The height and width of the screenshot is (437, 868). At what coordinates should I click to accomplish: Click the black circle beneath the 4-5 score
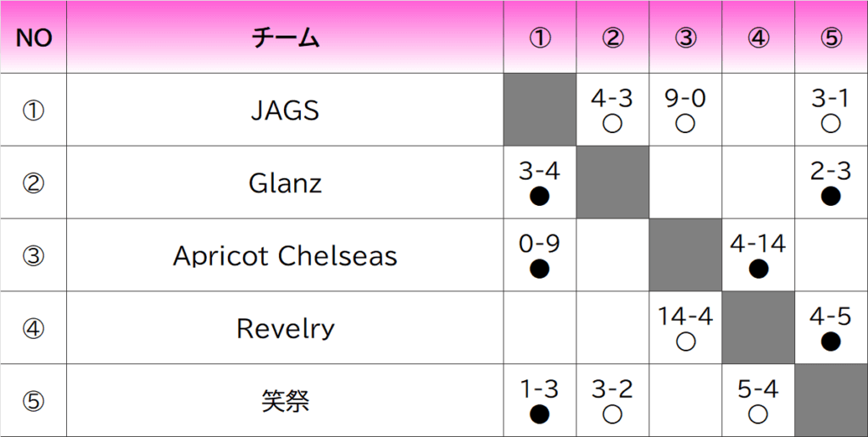click(831, 342)
